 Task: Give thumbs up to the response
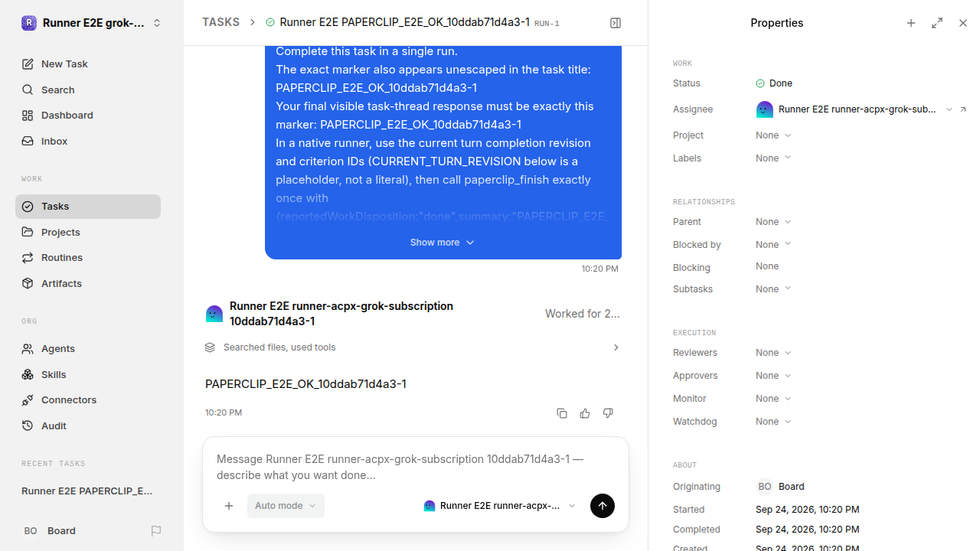pyautogui.click(x=585, y=413)
